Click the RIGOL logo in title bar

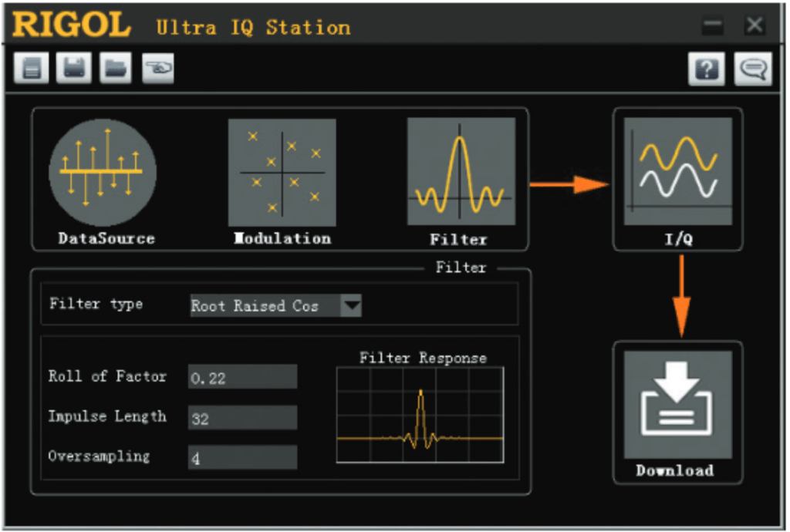(x=71, y=25)
